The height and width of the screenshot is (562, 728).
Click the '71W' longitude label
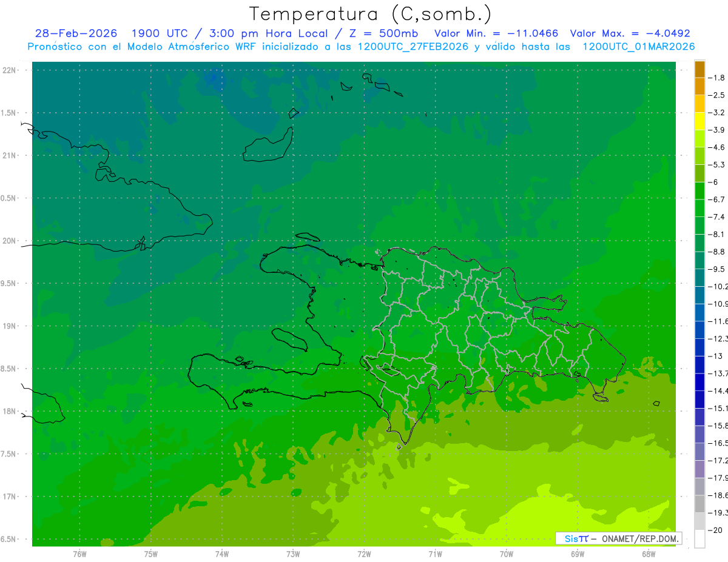pos(435,554)
